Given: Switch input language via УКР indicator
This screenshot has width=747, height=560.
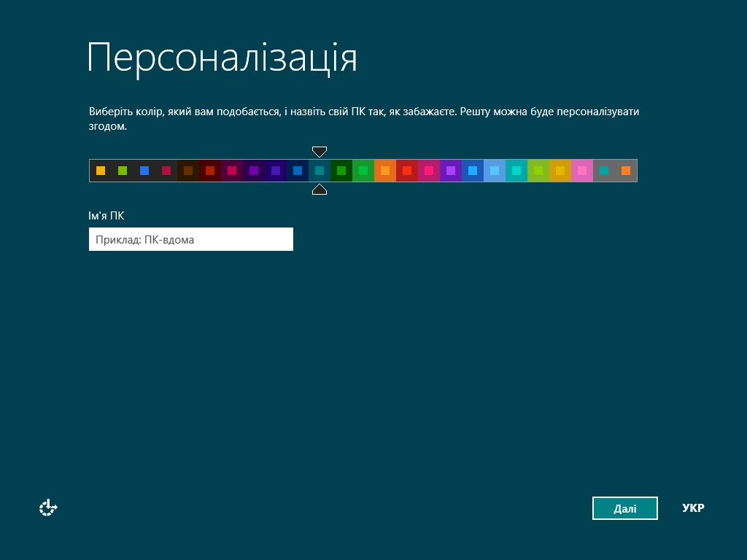Looking at the screenshot, I should [x=692, y=508].
